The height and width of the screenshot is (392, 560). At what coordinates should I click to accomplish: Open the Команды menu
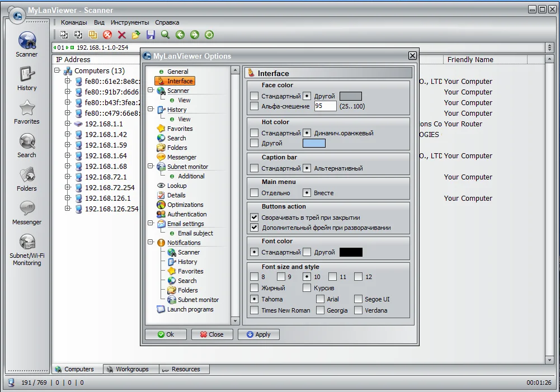pyautogui.click(x=74, y=22)
